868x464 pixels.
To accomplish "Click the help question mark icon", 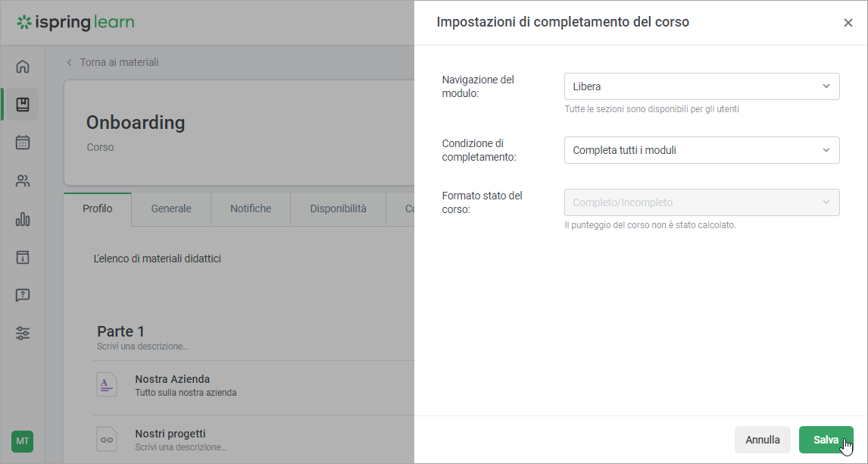I will [x=23, y=296].
